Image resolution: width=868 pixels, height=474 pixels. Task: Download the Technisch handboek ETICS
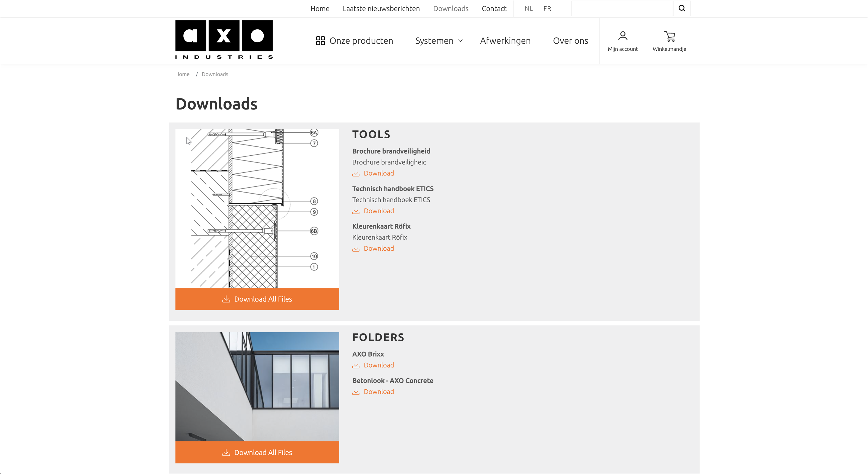point(378,211)
